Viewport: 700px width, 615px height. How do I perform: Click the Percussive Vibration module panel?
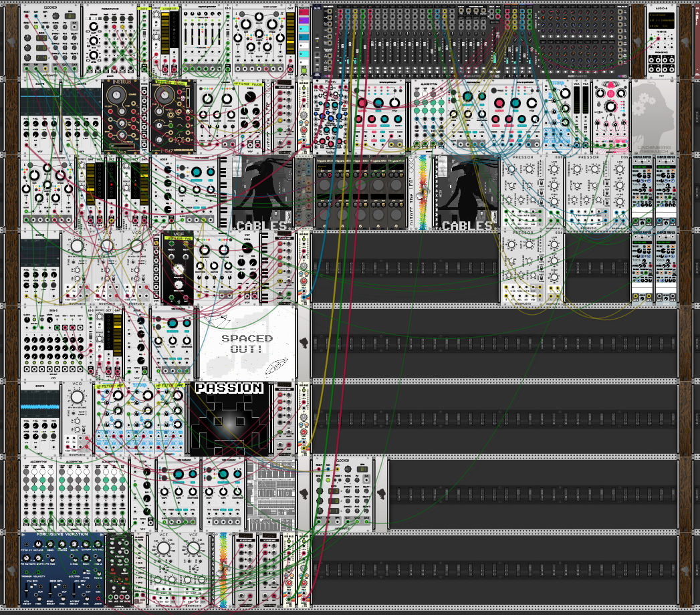[62, 569]
